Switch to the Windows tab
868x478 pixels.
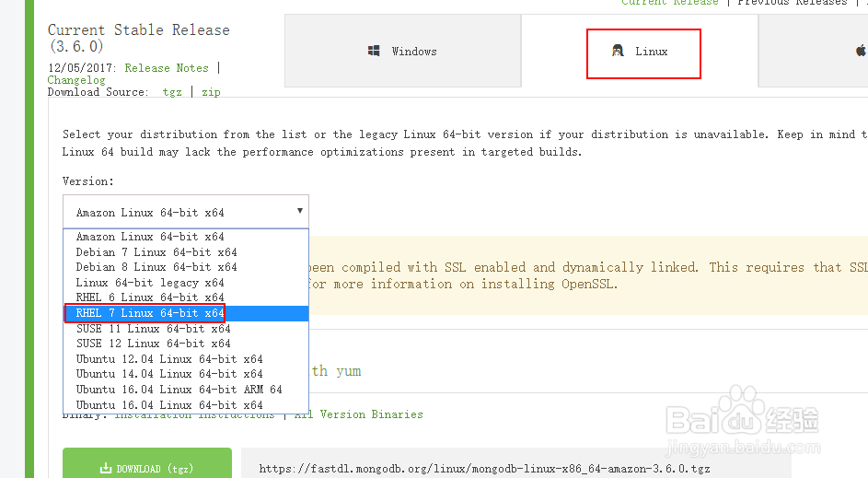[x=403, y=52]
